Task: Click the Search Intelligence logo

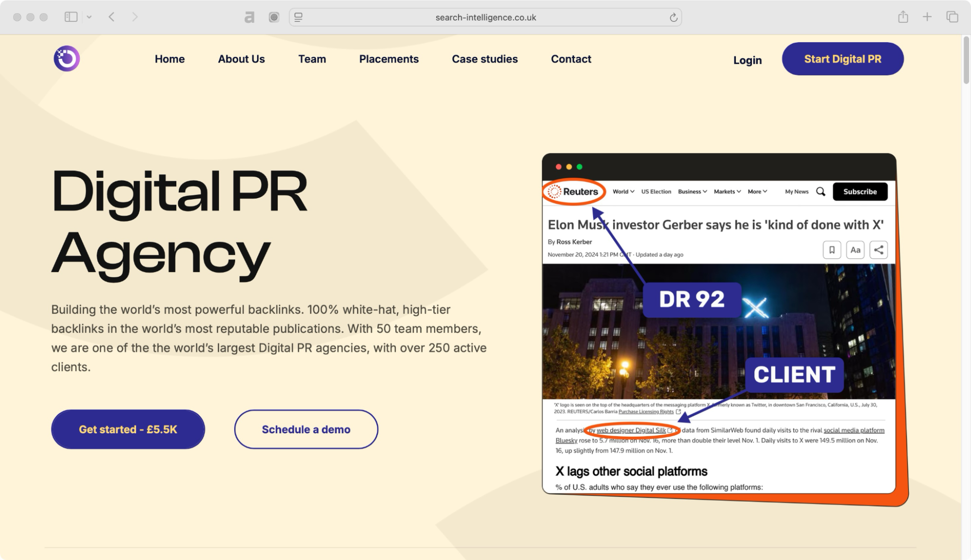Action: [66, 58]
